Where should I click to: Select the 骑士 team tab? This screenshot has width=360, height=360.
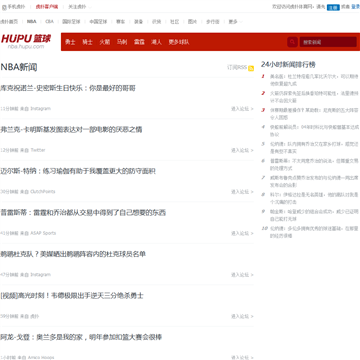[87, 42]
